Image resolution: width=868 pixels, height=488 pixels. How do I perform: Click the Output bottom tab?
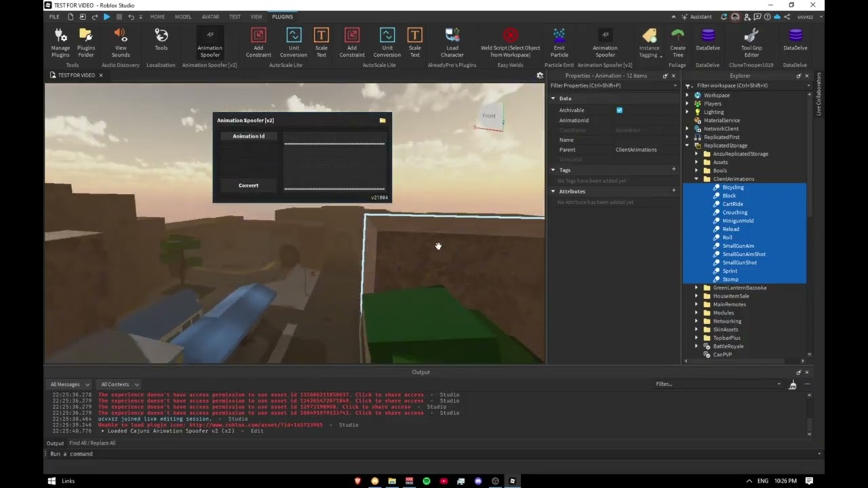coord(55,443)
